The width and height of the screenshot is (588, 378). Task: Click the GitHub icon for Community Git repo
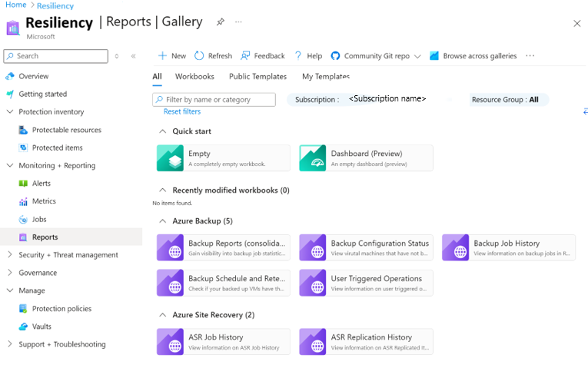click(x=335, y=56)
